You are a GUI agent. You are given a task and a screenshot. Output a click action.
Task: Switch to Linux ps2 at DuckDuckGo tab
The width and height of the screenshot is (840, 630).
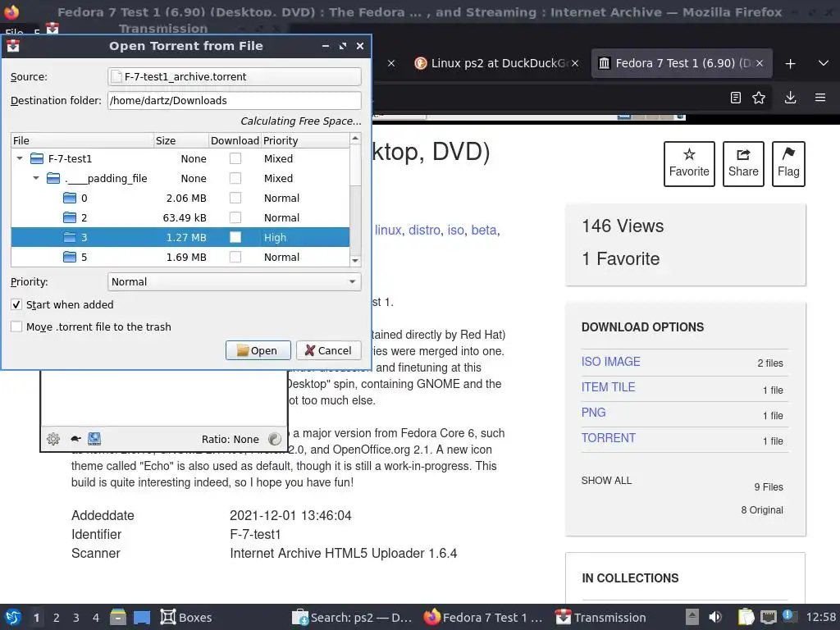[x=492, y=63]
